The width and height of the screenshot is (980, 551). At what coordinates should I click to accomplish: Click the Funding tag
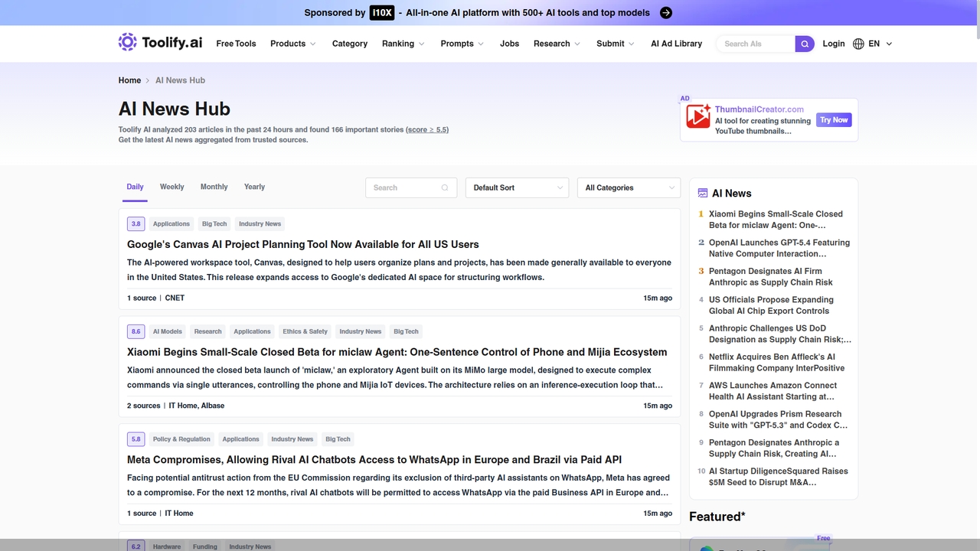[x=205, y=546]
